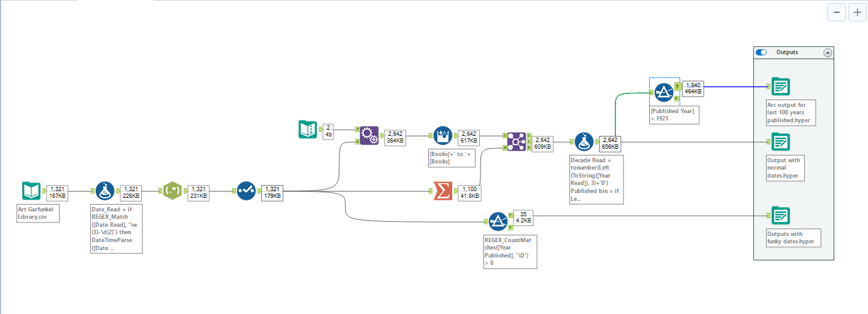This screenshot has width=868, height=314.
Task: Click the '2,642 609KB' record count label
Action: 542,143
